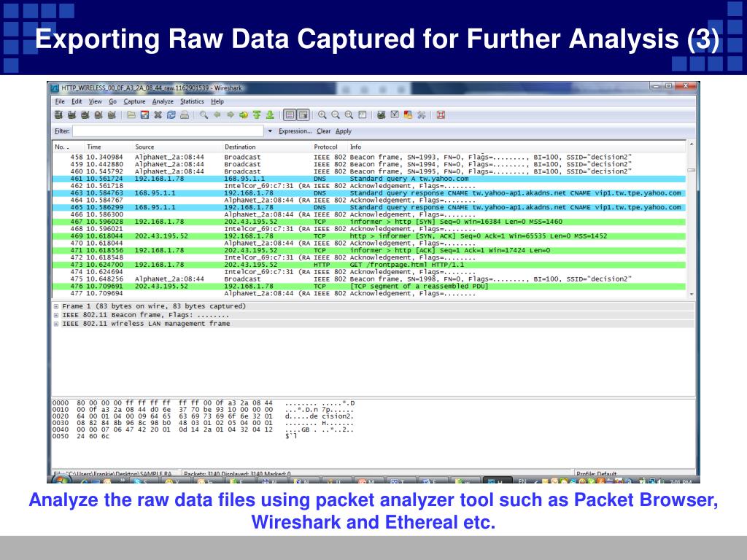Jump to the first packet
The image size is (747, 560).
[258, 114]
